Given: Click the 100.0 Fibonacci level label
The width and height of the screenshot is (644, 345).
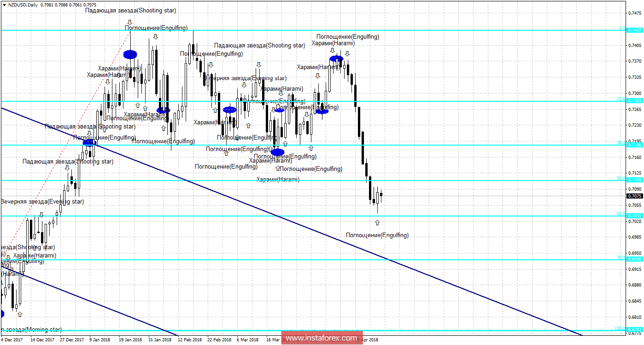Looking at the screenshot, I should [x=620, y=328].
